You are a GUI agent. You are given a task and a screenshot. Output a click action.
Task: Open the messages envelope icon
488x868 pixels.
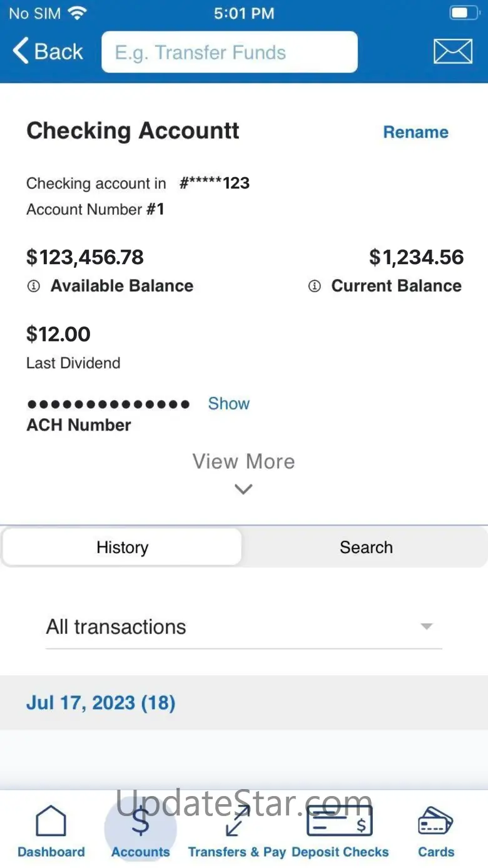point(452,51)
